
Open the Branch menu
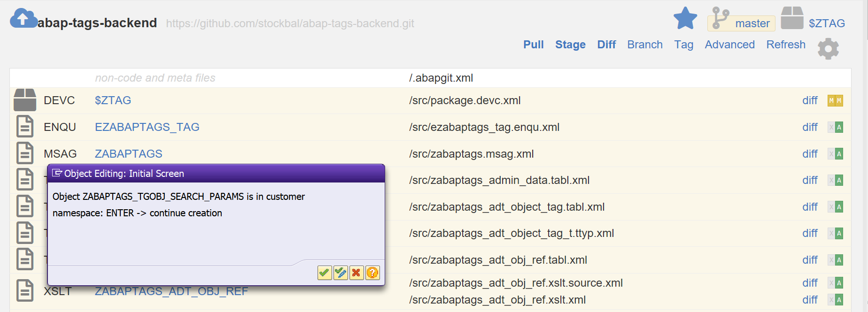tap(644, 45)
